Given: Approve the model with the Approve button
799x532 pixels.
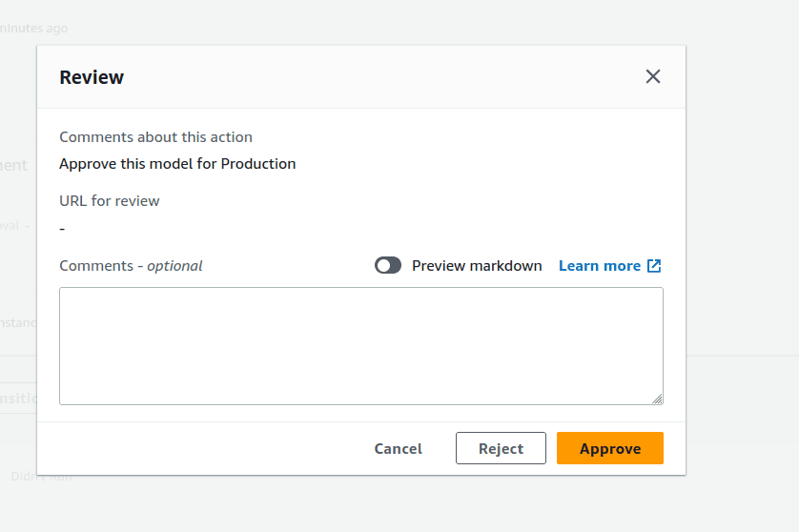Looking at the screenshot, I should click(x=609, y=448).
